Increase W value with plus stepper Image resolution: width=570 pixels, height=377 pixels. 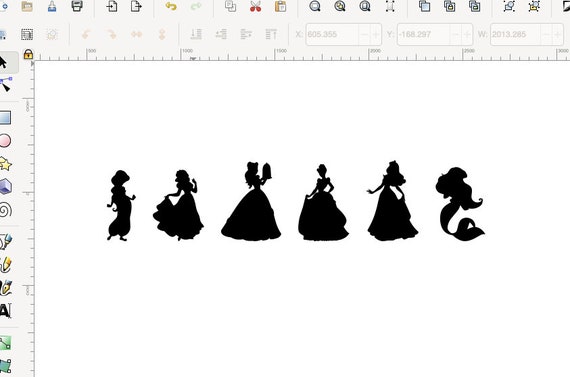[x=558, y=35]
